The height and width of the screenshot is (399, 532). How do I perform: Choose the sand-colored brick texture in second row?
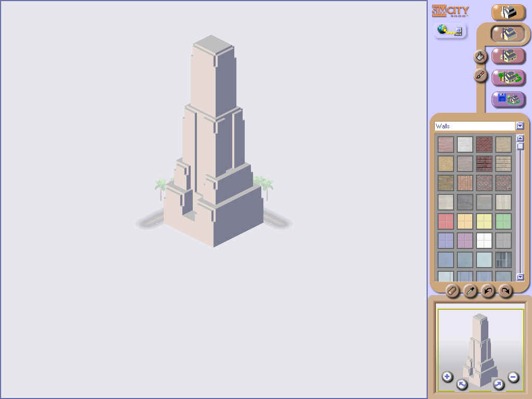pyautogui.click(x=445, y=164)
